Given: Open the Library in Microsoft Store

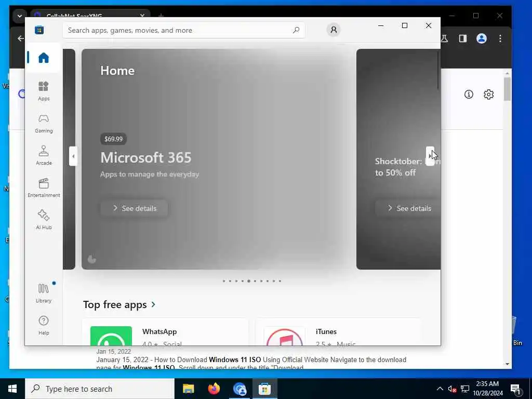Looking at the screenshot, I should tap(44, 293).
